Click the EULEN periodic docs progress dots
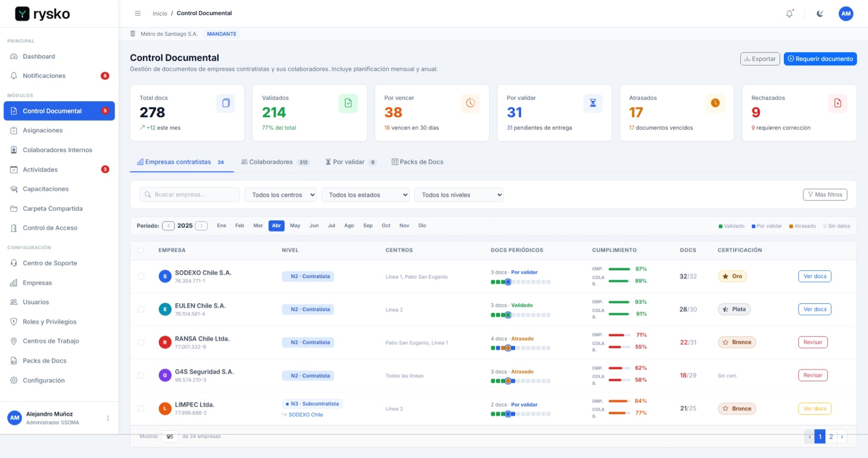The width and height of the screenshot is (868, 458). tap(521, 315)
